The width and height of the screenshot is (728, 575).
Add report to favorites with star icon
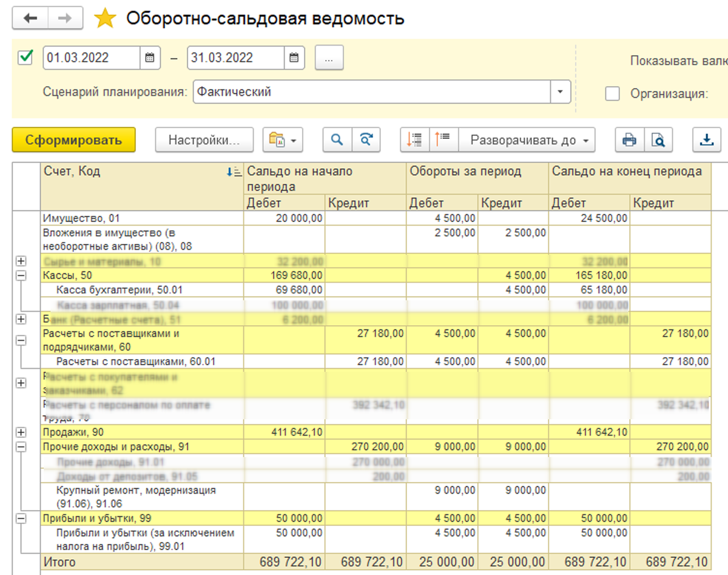pos(105,19)
